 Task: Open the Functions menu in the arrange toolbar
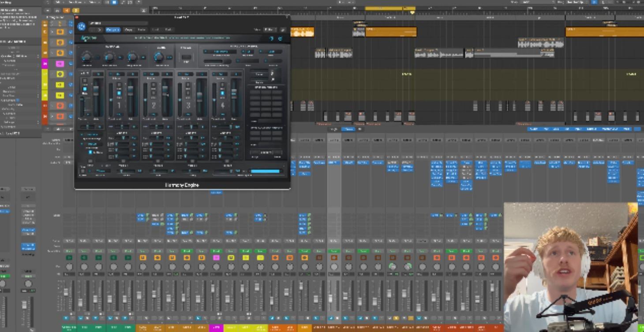point(74,2)
